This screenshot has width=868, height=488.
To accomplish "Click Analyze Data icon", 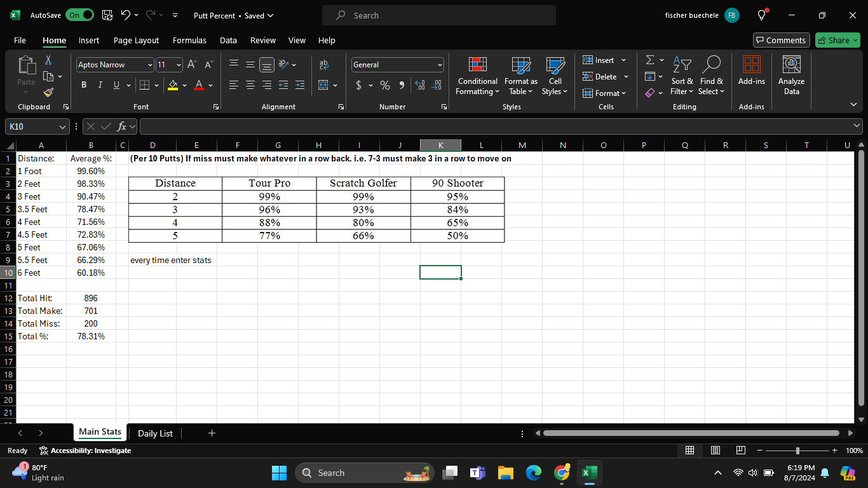I will pos(791,75).
